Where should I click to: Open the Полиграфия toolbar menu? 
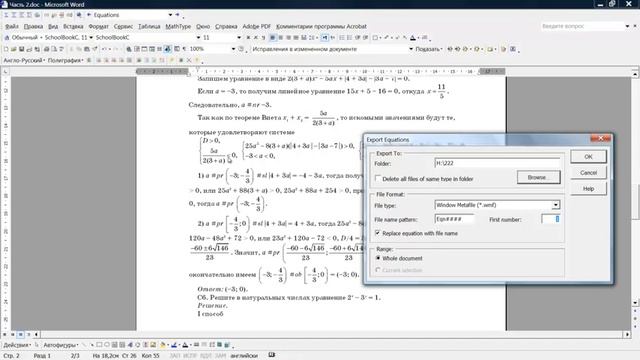click(x=65, y=60)
